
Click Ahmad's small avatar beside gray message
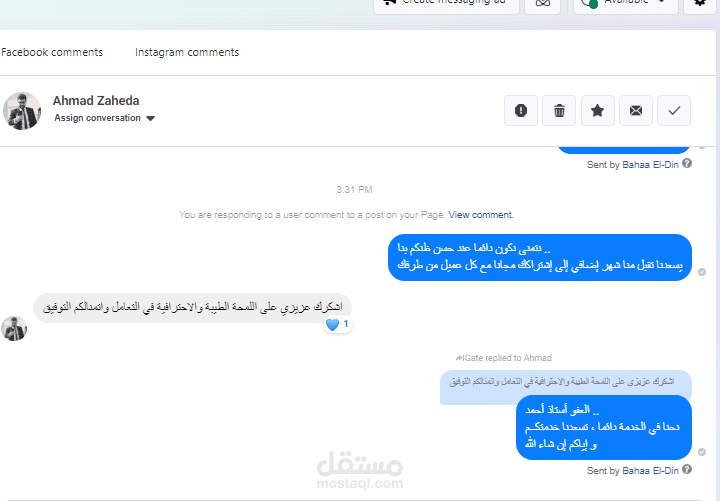click(x=14, y=328)
